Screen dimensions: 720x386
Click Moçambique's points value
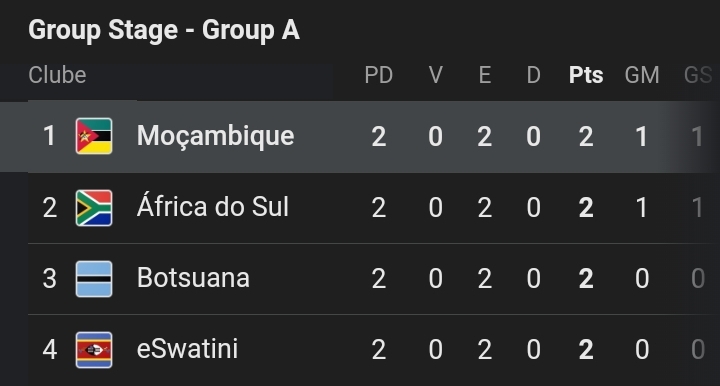point(586,137)
